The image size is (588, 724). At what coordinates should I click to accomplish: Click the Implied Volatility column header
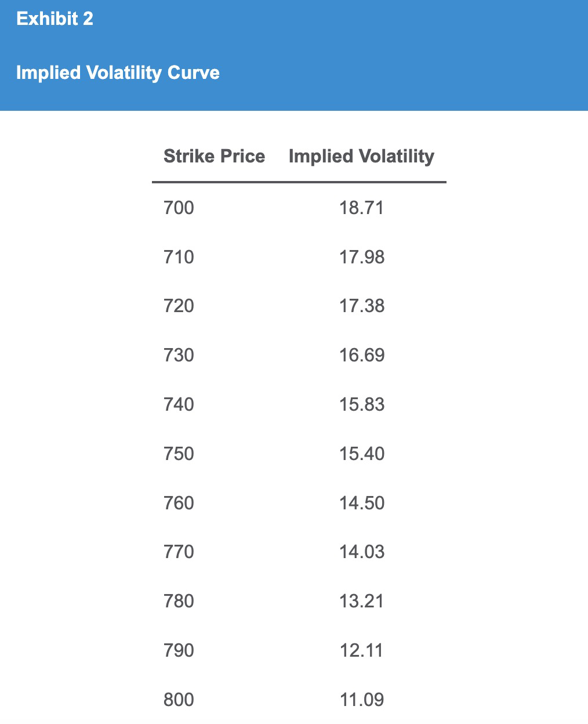[x=361, y=157]
